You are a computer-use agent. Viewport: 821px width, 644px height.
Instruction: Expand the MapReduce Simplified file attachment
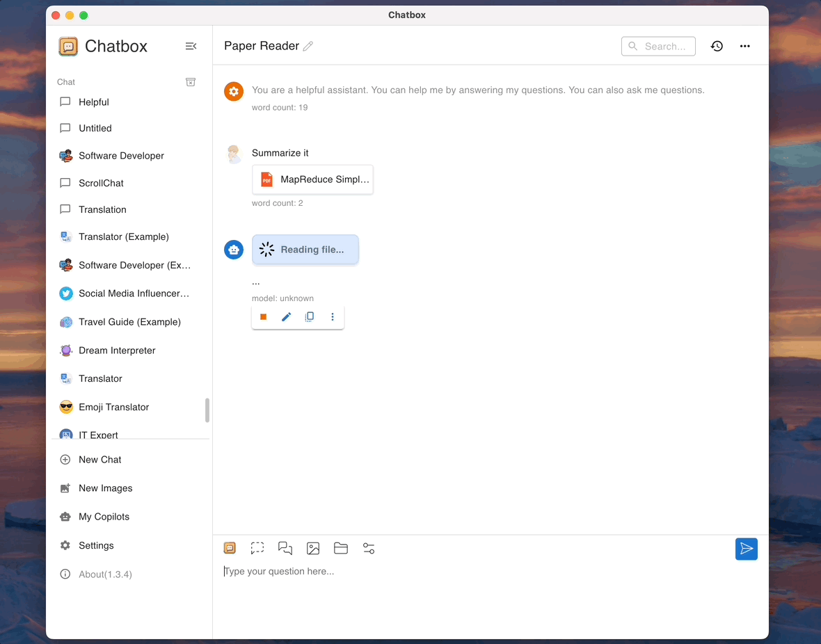(312, 179)
